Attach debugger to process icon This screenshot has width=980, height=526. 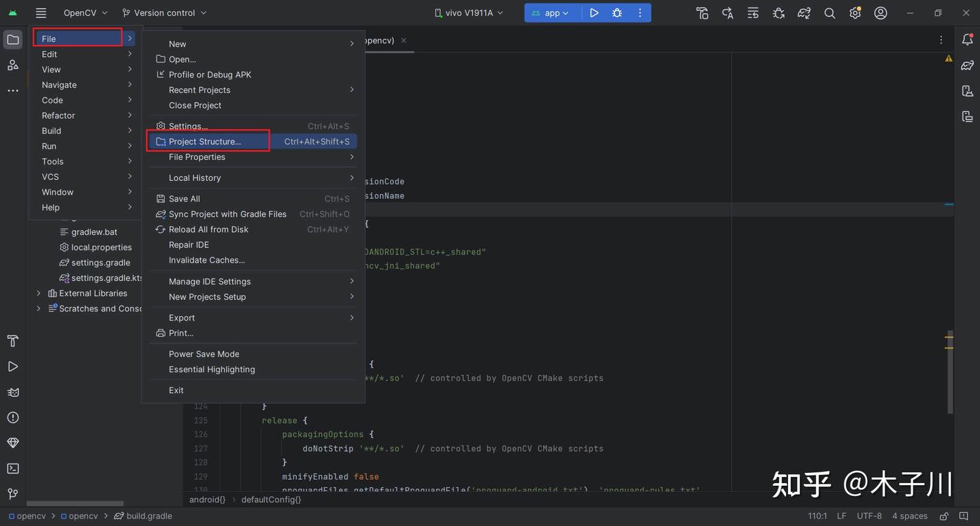(x=779, y=12)
